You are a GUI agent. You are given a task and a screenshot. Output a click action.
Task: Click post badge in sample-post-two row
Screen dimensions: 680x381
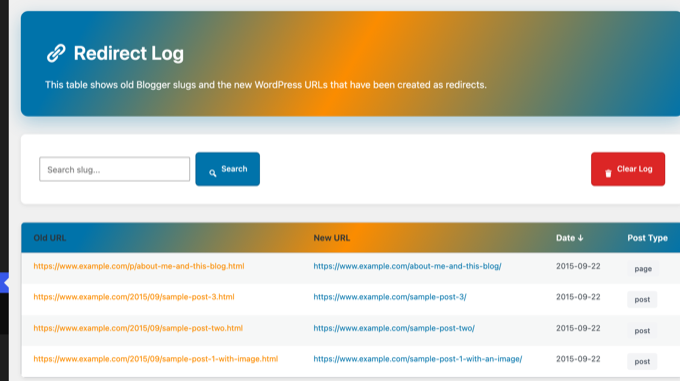click(642, 331)
